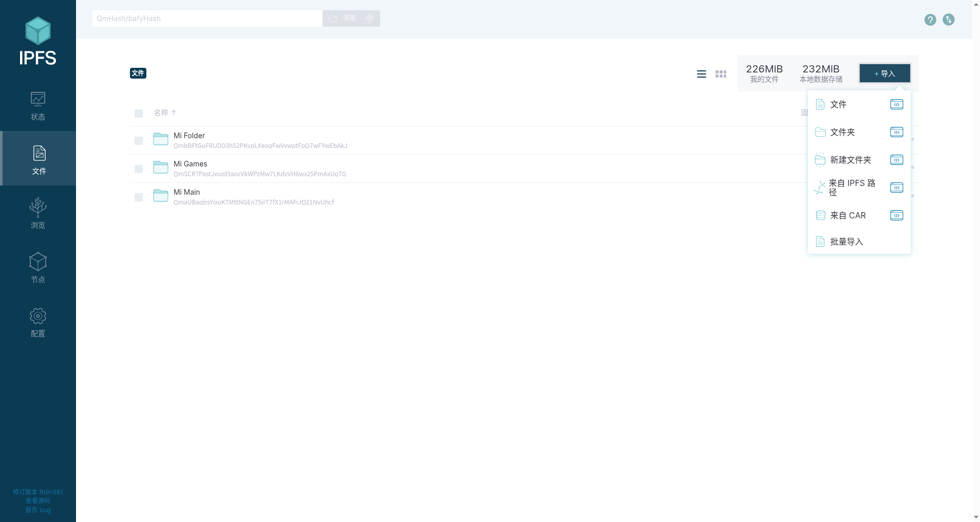
Task: Click the CLI command icon next to 来自 CAR
Action: [x=897, y=215]
